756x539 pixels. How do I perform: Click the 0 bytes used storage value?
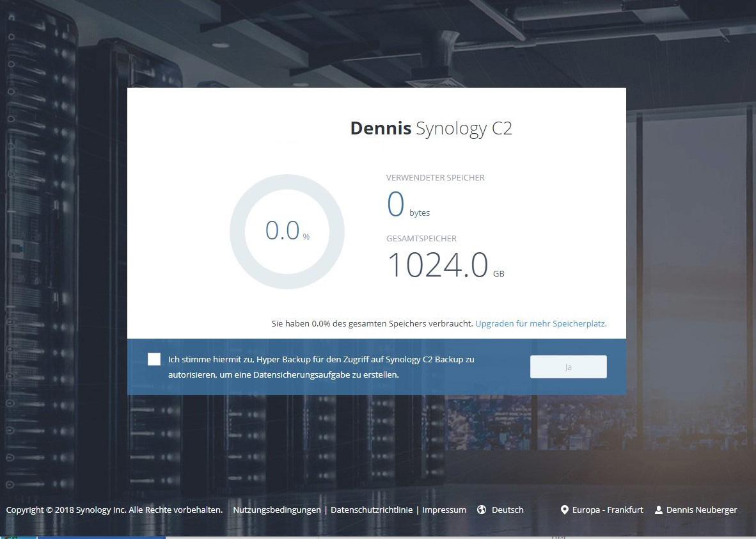coord(408,204)
